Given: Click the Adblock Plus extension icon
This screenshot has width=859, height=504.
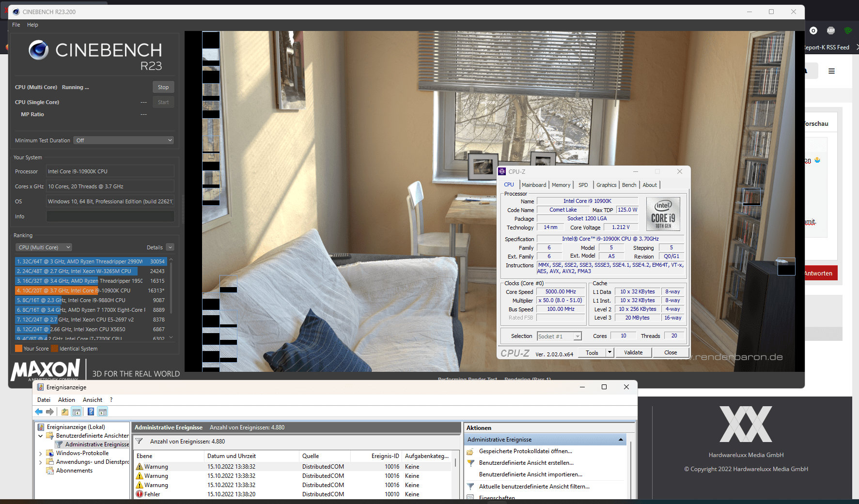Looking at the screenshot, I should click(x=831, y=31).
